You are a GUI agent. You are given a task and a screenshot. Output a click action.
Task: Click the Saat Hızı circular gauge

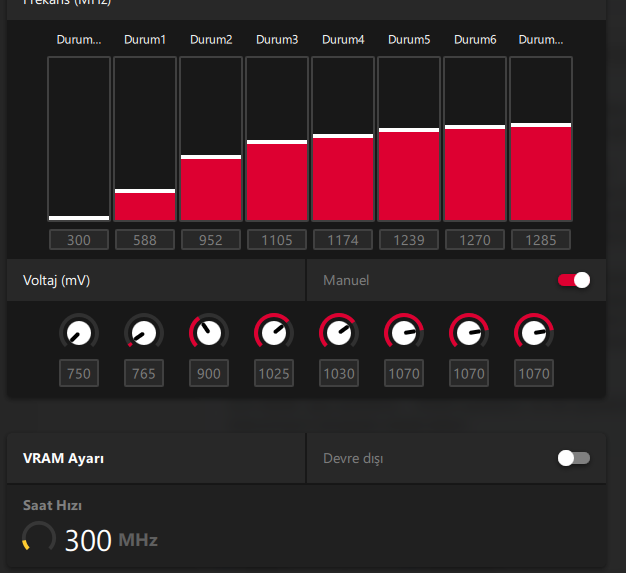click(39, 537)
